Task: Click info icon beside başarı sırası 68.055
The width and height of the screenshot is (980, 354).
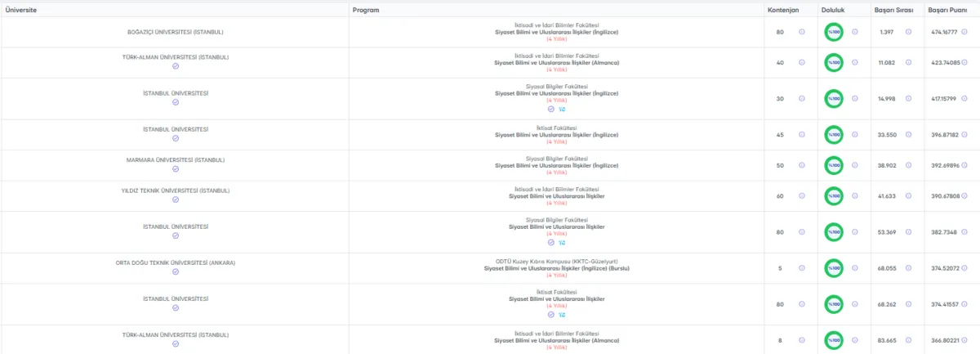Action: point(908,267)
